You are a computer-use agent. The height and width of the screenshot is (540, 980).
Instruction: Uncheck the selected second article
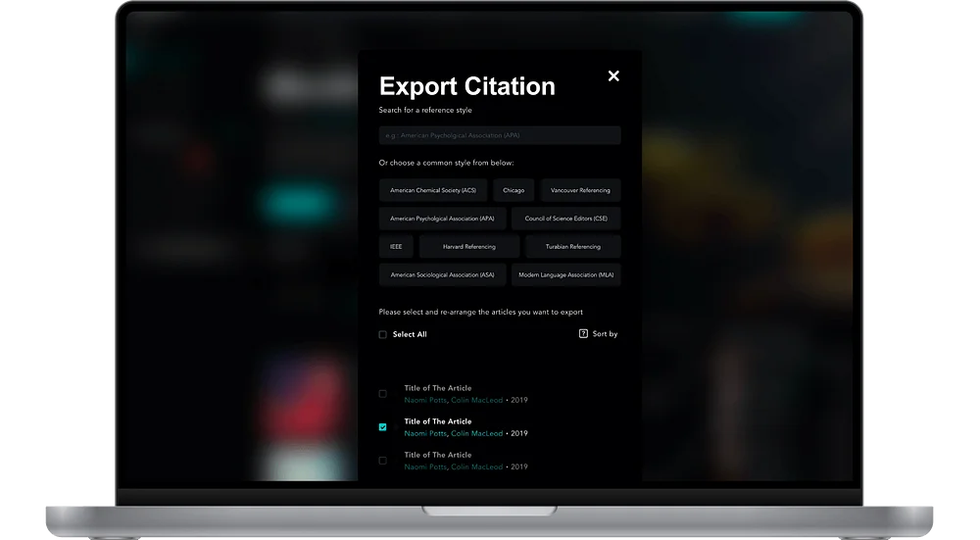click(382, 427)
